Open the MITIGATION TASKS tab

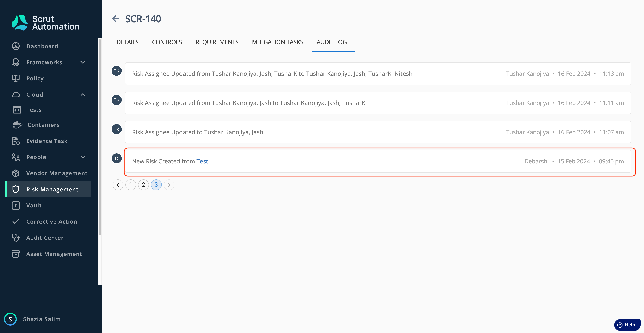277,42
